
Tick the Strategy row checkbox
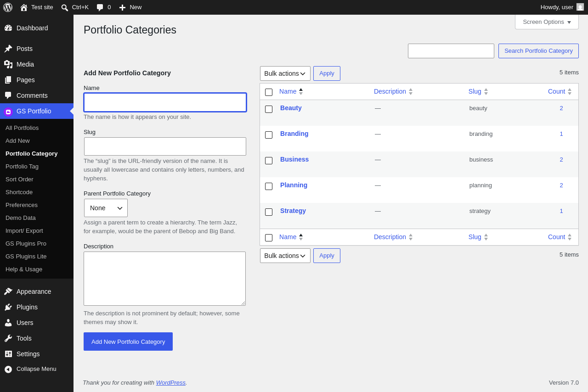(x=269, y=212)
